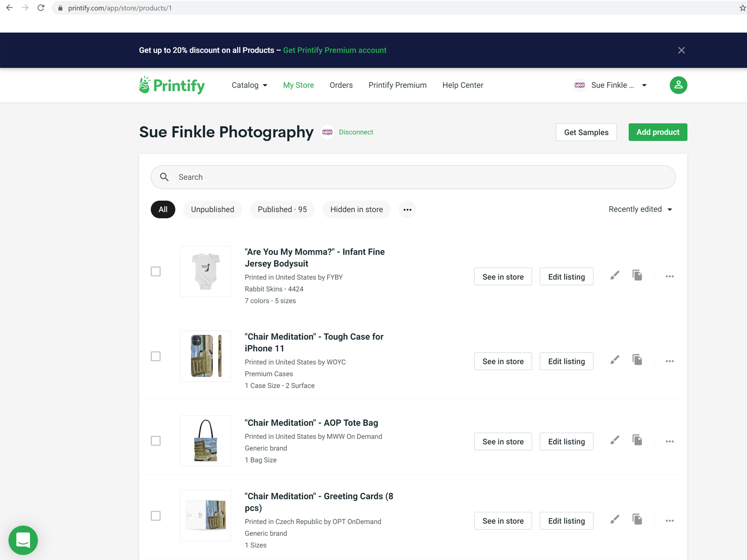Show All products filter
Image resolution: width=747 pixels, height=560 pixels.
(163, 209)
